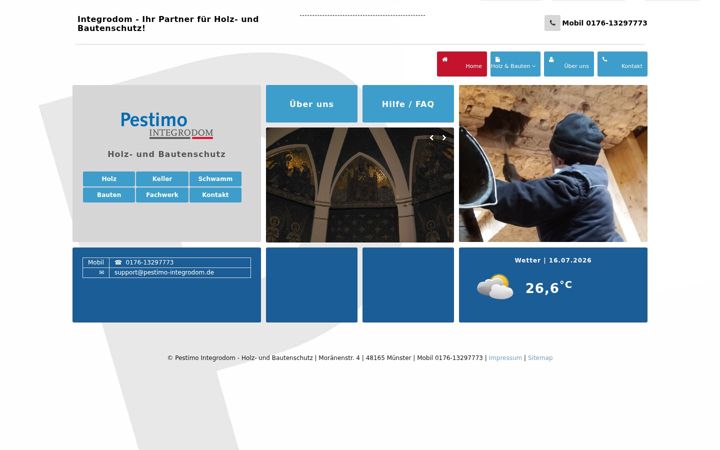Image resolution: width=720 pixels, height=450 pixels.
Task: Click the phone icon beside the header mobile number
Action: [x=552, y=23]
